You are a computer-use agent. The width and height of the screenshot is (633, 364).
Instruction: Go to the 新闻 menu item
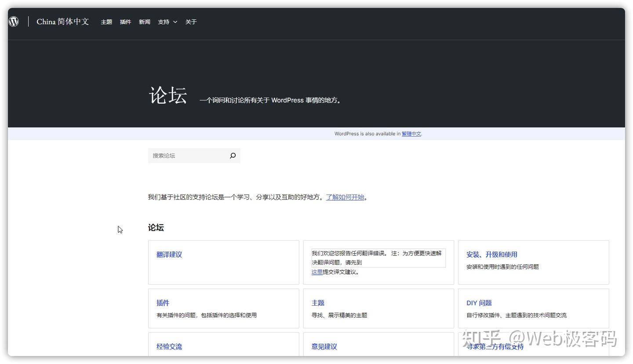pos(145,22)
